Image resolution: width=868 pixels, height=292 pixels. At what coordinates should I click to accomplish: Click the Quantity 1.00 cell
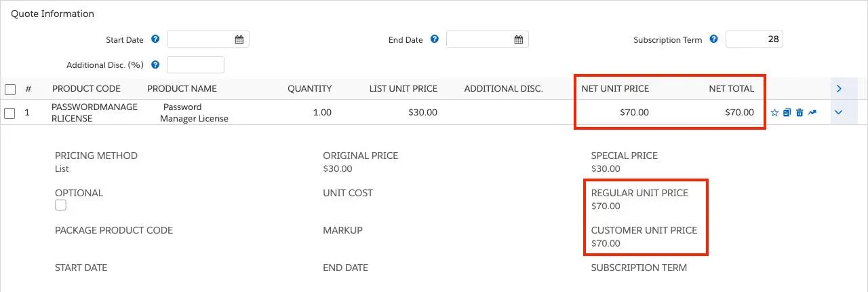click(x=322, y=113)
